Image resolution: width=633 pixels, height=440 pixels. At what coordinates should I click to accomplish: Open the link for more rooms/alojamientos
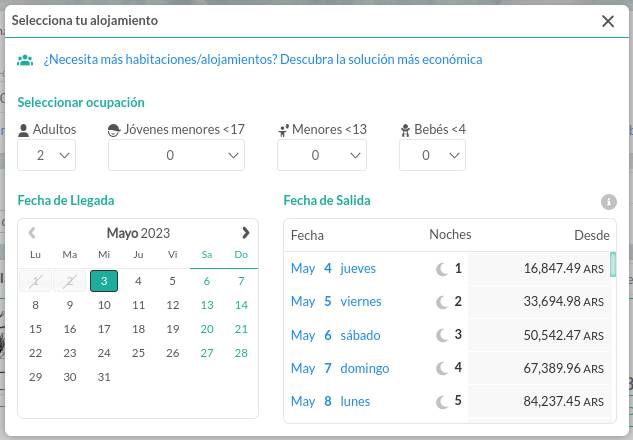263,60
